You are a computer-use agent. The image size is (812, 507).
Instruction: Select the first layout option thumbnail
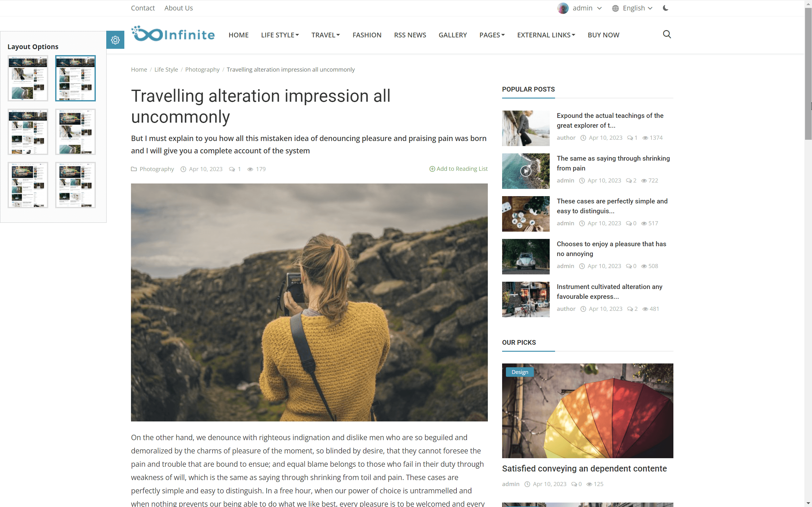tap(28, 78)
